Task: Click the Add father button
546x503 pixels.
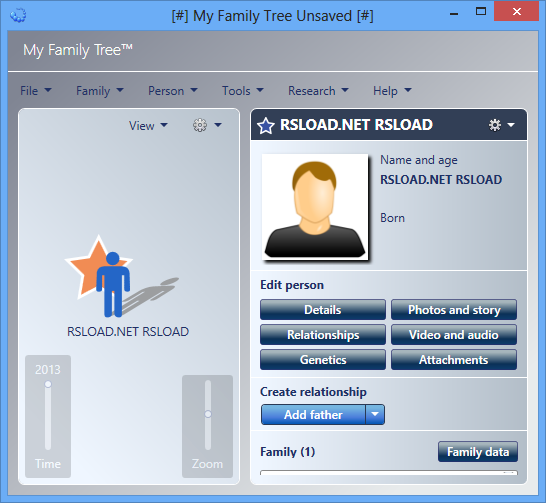Action: tap(313, 415)
